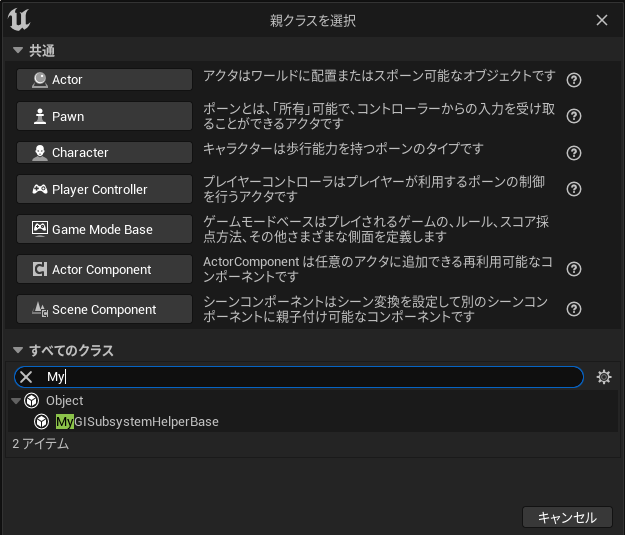This screenshot has height=535, width=625.
Task: Collapse the 共通 section
Action: pos(18,50)
